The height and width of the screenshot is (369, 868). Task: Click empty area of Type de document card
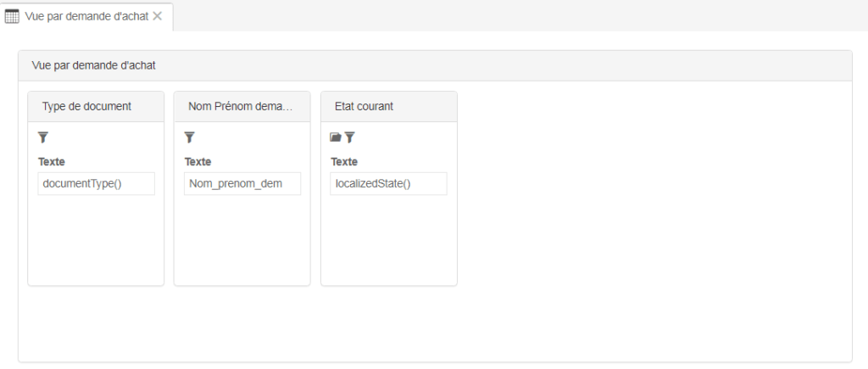coord(96,242)
